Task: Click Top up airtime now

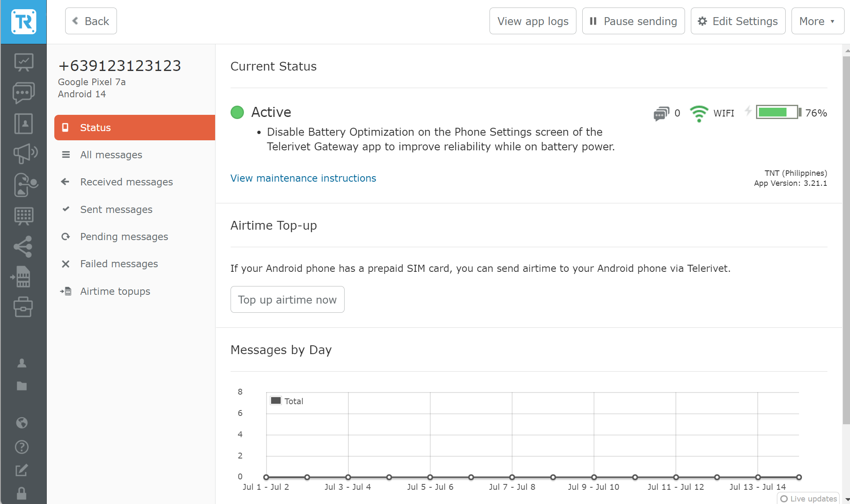Action: click(287, 299)
